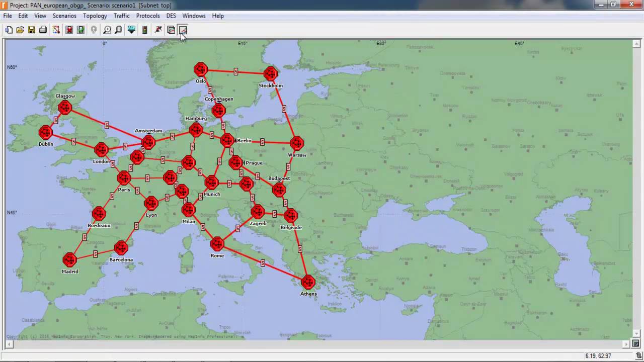Select the Glasgow router node
This screenshot has height=362, width=644.
pos(65,107)
